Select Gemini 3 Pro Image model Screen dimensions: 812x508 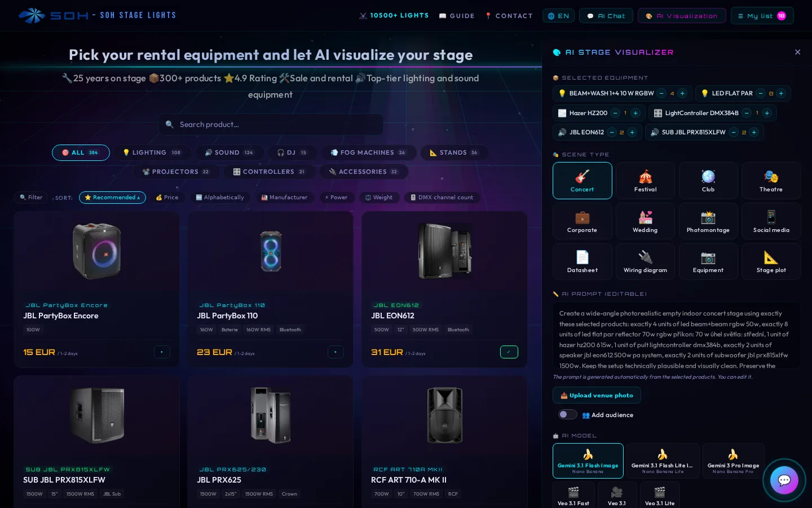click(733, 461)
